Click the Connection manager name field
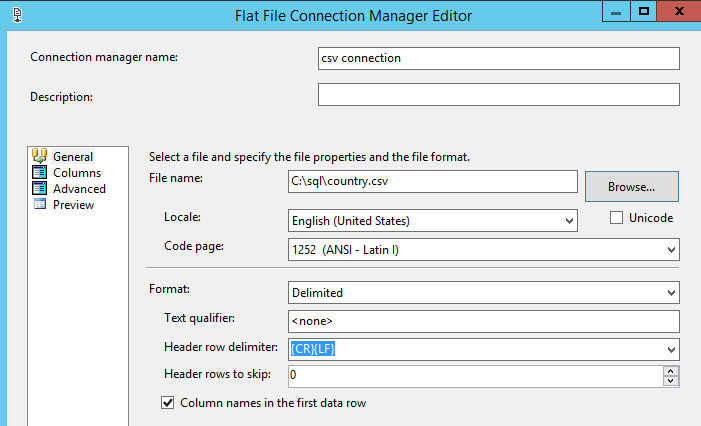Image resolution: width=701 pixels, height=426 pixels. [498, 58]
